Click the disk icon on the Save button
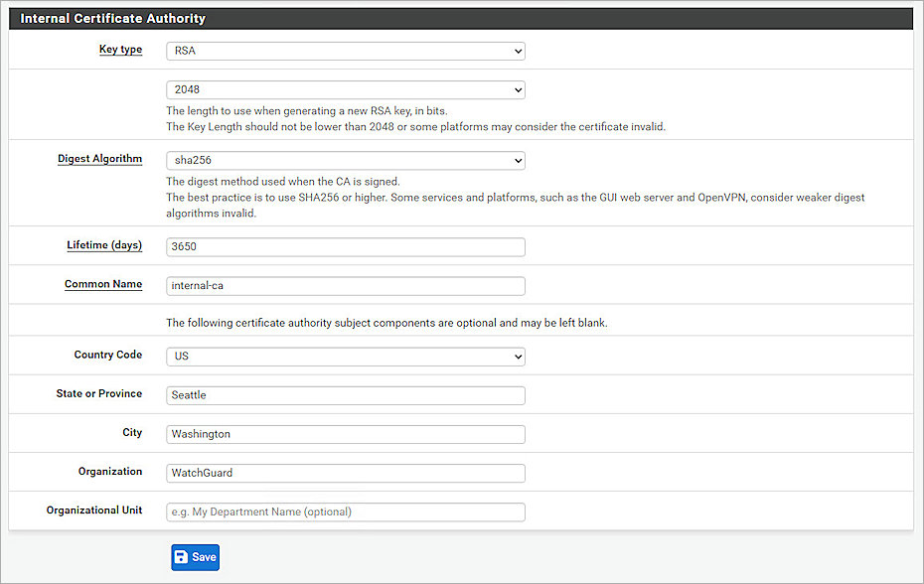This screenshot has height=584, width=924. (183, 557)
